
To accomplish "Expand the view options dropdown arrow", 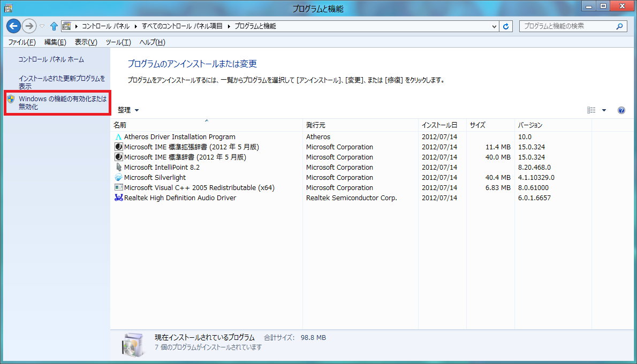I will 604,110.
